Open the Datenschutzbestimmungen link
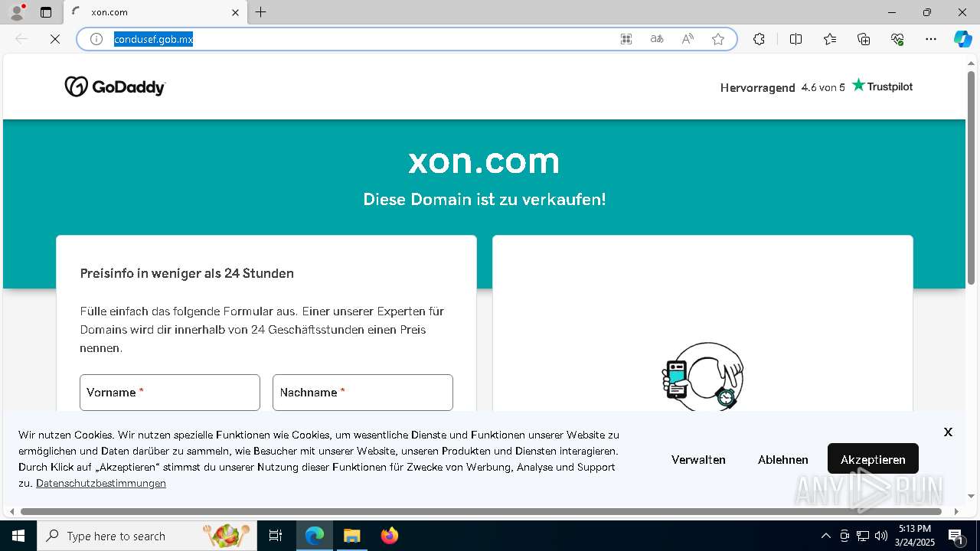This screenshot has height=551, width=980. click(x=101, y=483)
